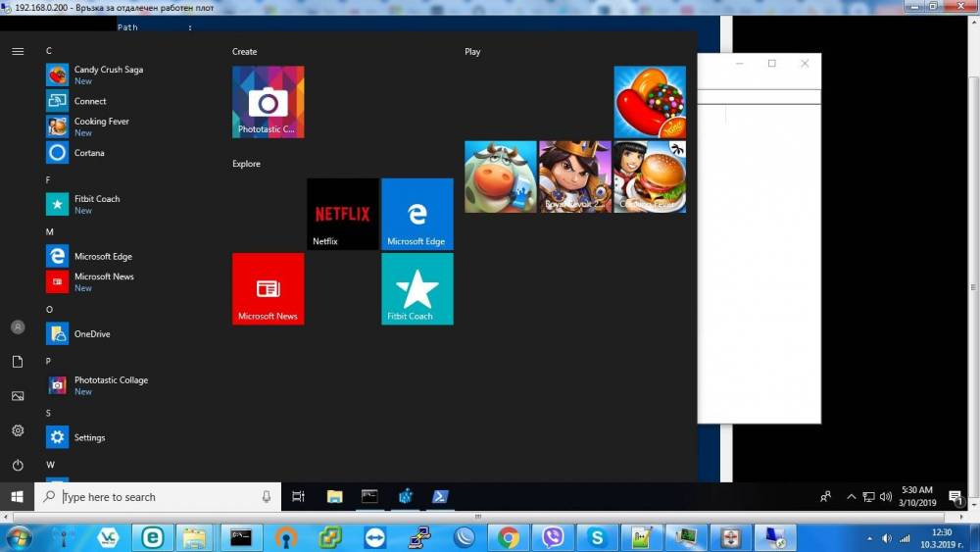Open the Settings gear in the Start sidebar
The height and width of the screenshot is (552, 980).
tap(18, 430)
